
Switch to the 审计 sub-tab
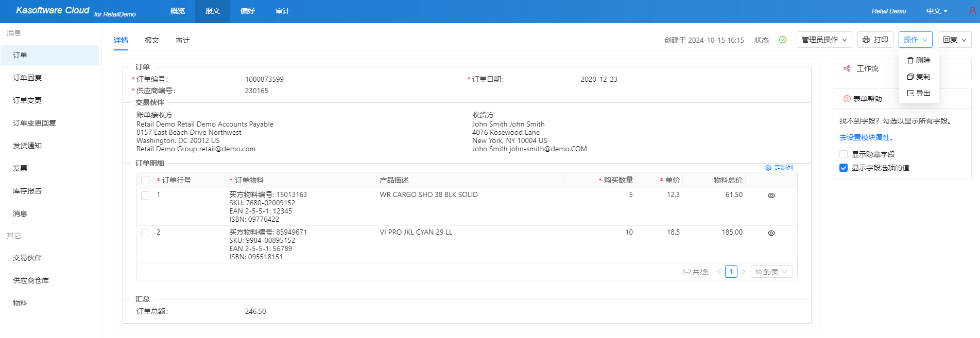(x=183, y=40)
